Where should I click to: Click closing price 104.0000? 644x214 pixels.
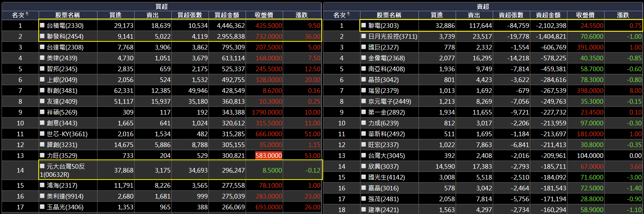(590, 156)
